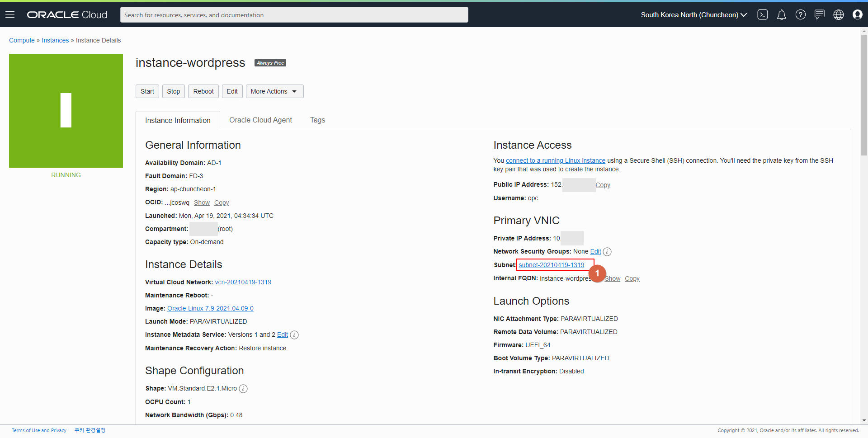This screenshot has height=438, width=868.
Task: Click the Always Free badge
Action: pos(270,63)
